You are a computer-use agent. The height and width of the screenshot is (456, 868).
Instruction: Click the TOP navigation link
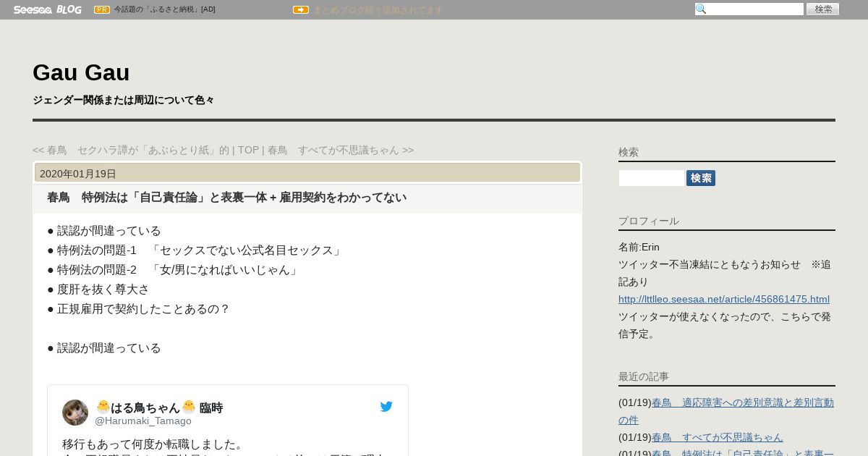point(248,150)
